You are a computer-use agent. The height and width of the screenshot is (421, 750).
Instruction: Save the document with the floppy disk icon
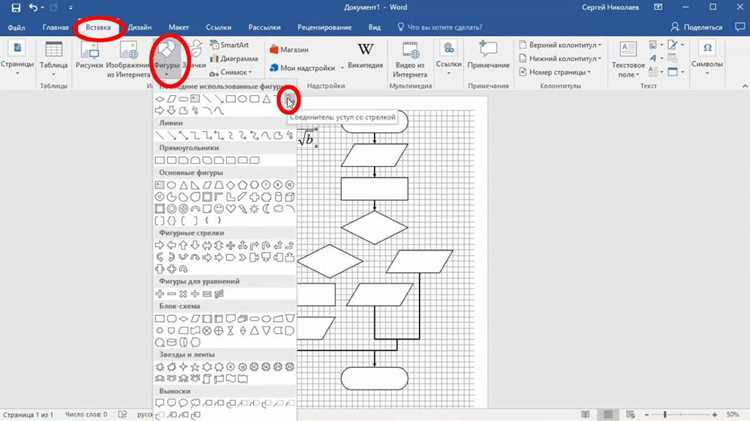pos(16,8)
